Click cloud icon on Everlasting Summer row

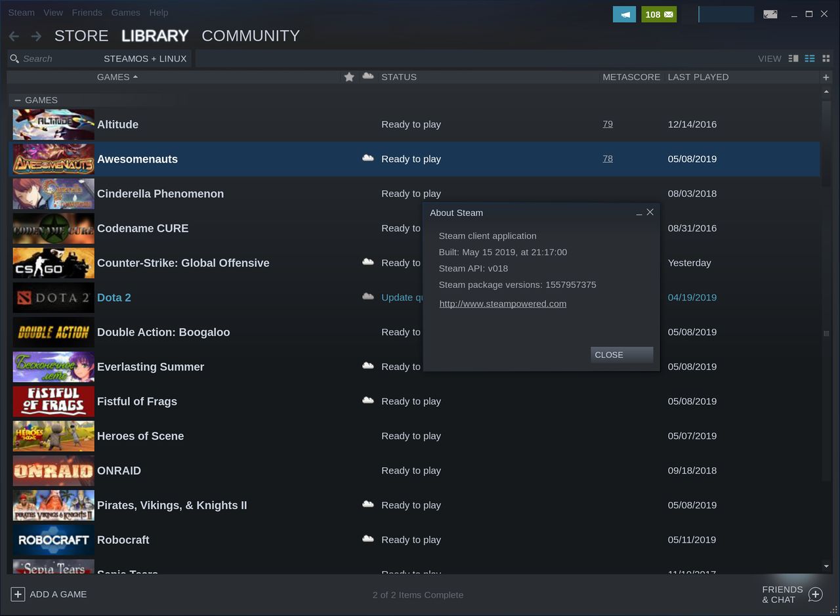[368, 365]
